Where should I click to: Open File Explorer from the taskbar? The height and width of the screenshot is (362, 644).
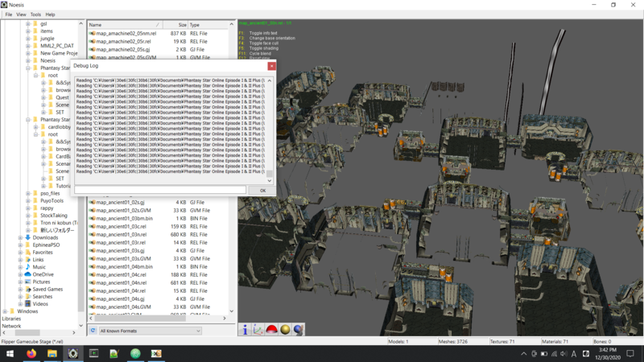click(52, 353)
